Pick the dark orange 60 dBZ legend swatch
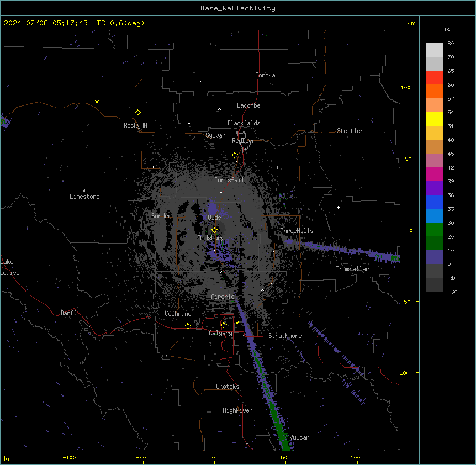 (434, 91)
